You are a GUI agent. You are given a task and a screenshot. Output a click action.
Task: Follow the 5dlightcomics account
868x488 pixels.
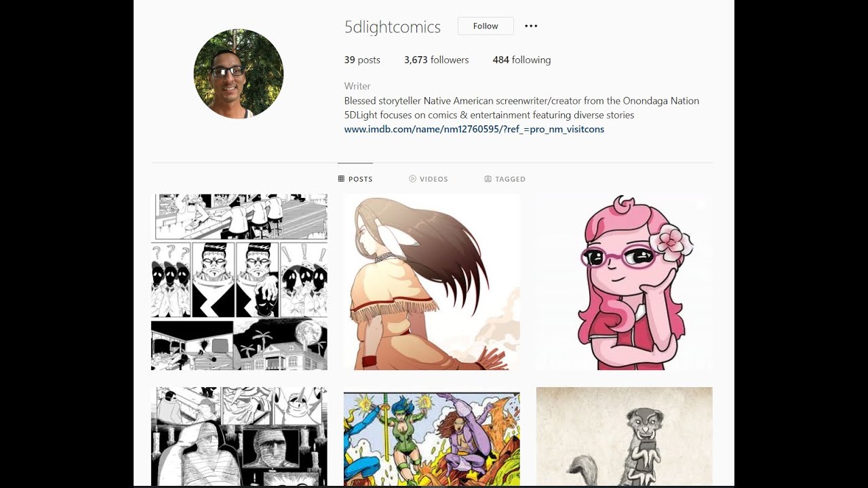click(486, 26)
